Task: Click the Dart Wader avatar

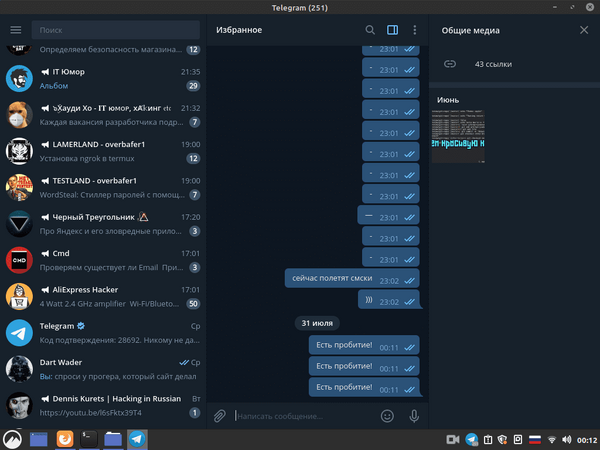Action: click(x=19, y=369)
